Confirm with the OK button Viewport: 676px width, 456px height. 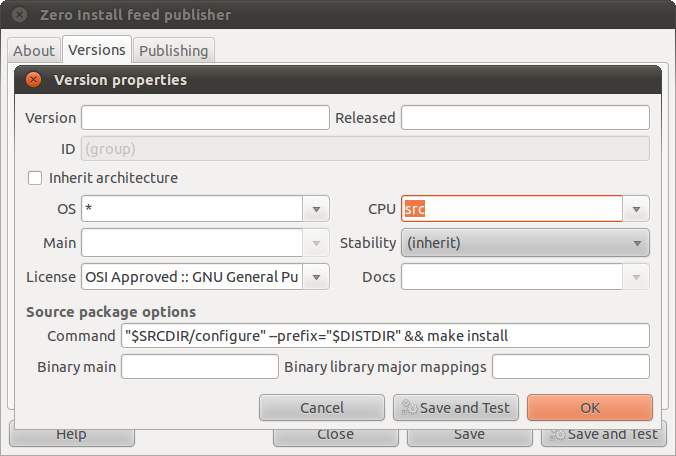[590, 408]
